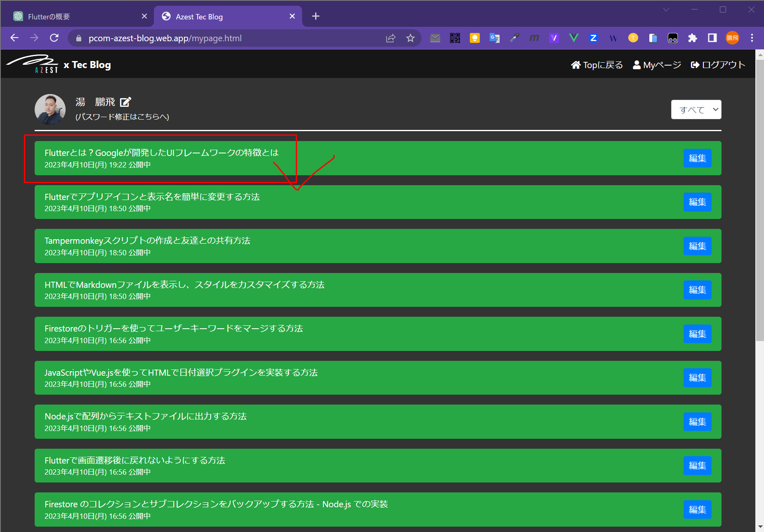Expand the すべて filter dropdown

tap(696, 110)
